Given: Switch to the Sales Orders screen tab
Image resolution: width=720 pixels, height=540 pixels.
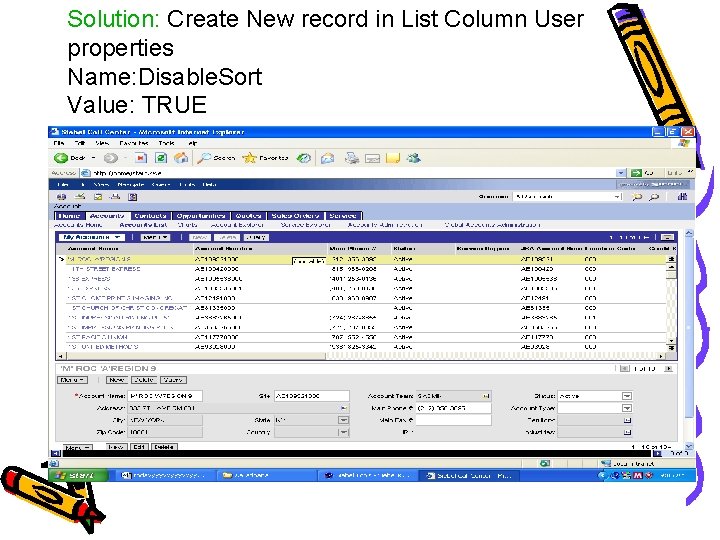Looking at the screenshot, I should pyautogui.click(x=295, y=216).
